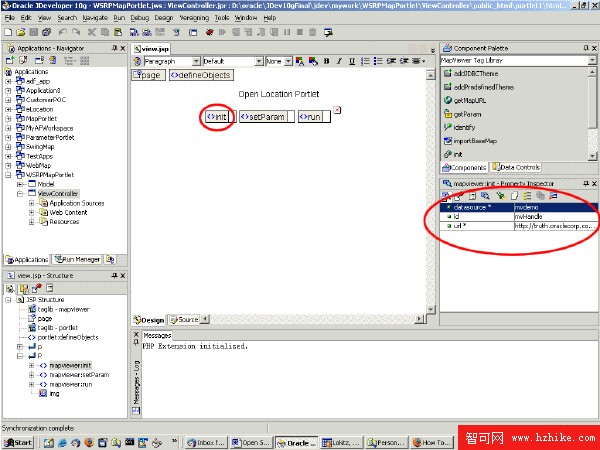Image resolution: width=600 pixels, height=450 pixels.
Task: Click the Paste clipboard icon
Action: pos(118,33)
